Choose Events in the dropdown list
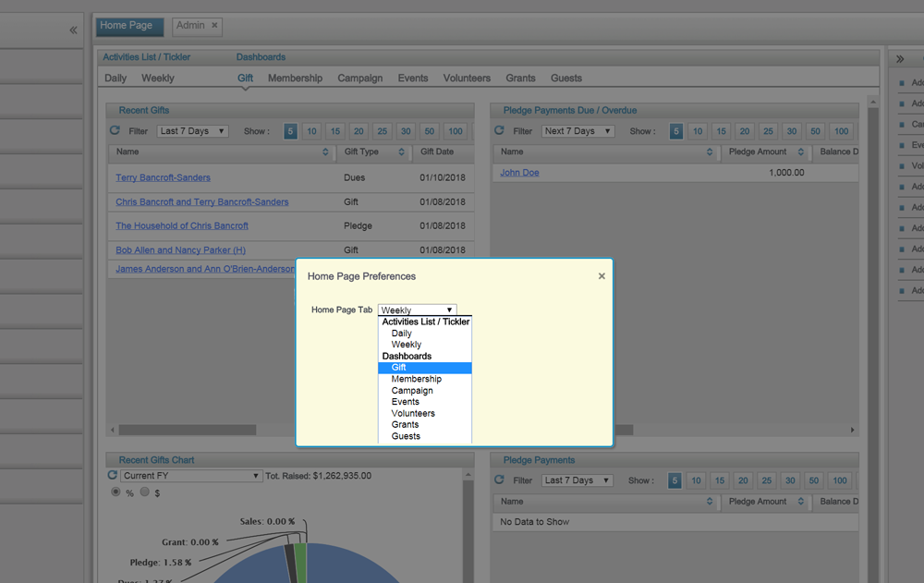This screenshot has width=924, height=583. click(424, 401)
